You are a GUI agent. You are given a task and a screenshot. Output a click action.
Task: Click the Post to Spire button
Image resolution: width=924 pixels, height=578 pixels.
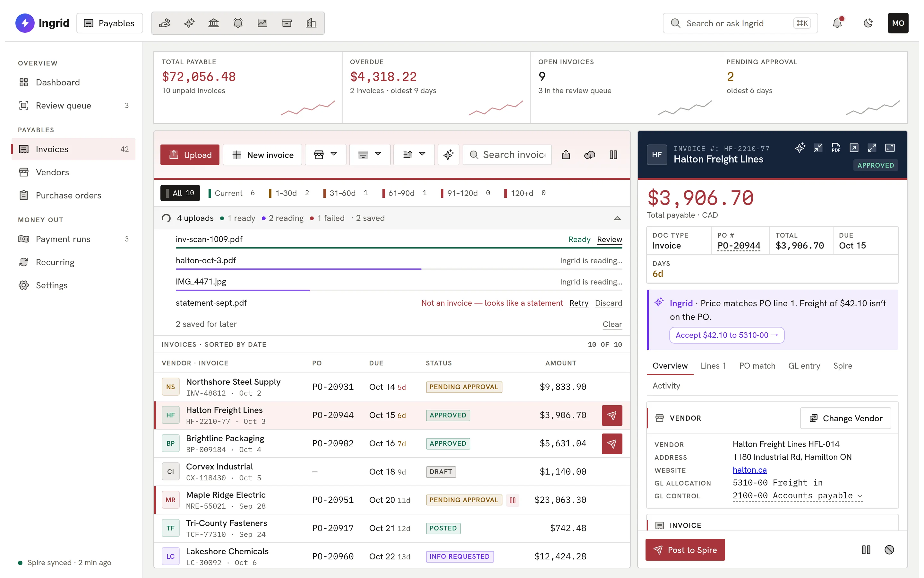[685, 550]
